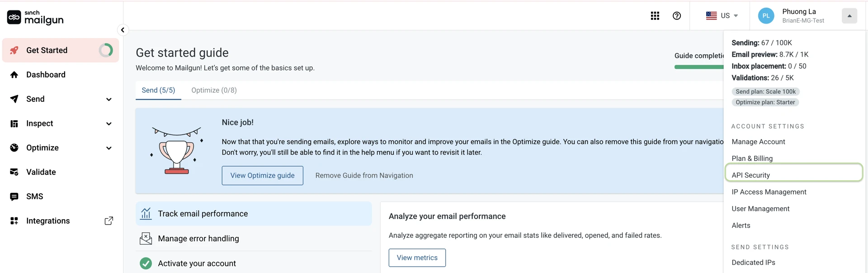The width and height of the screenshot is (868, 273).
Task: Click the Inspect sidebar icon
Action: 14,124
